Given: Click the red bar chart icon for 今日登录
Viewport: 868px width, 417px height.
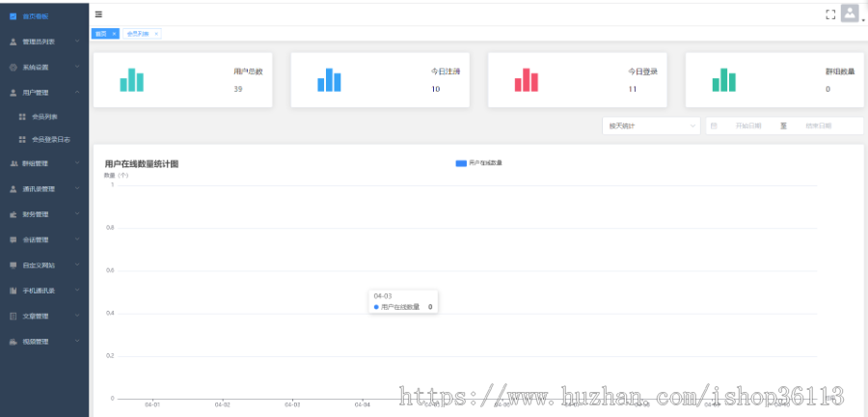Looking at the screenshot, I should coord(527,80).
